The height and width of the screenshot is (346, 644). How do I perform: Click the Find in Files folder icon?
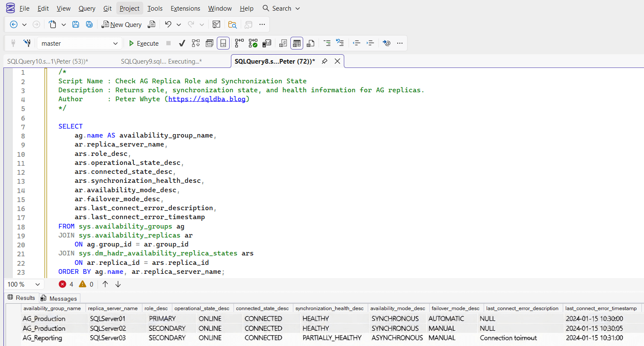[x=232, y=24]
